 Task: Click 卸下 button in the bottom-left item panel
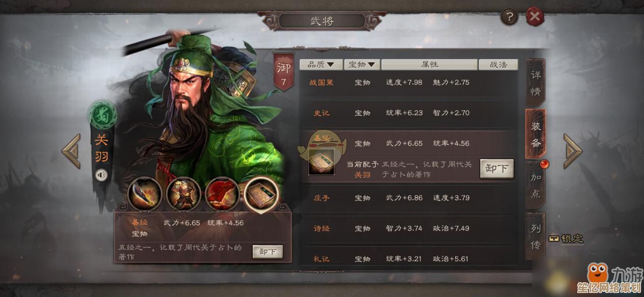click(268, 252)
